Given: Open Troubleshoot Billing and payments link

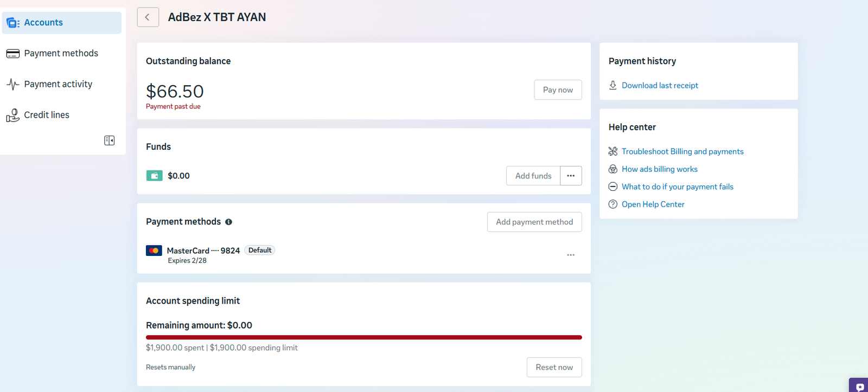Looking at the screenshot, I should point(682,152).
